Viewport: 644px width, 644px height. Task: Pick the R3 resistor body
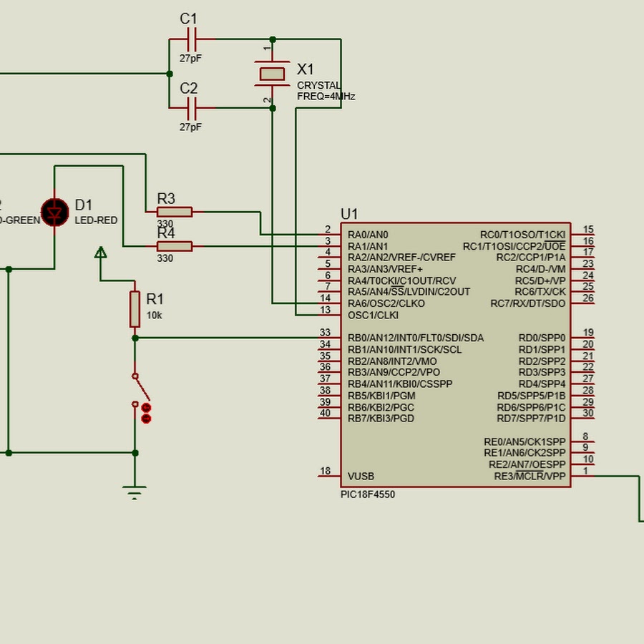point(175,212)
